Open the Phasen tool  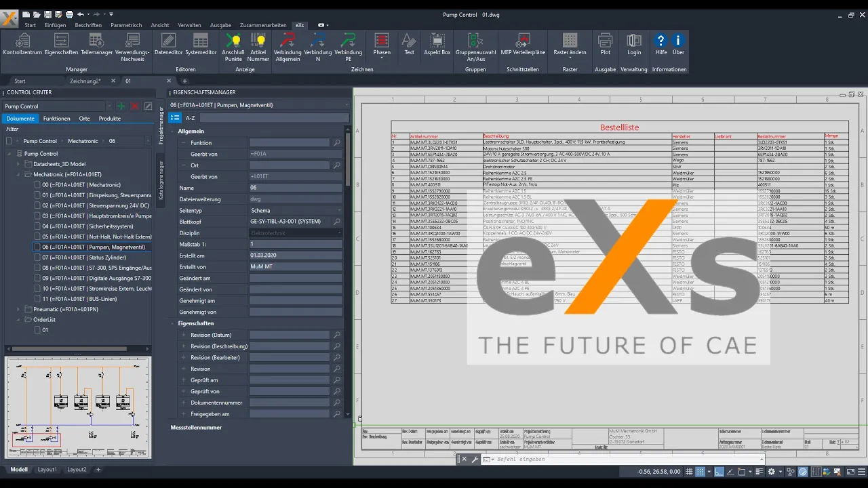tap(382, 46)
